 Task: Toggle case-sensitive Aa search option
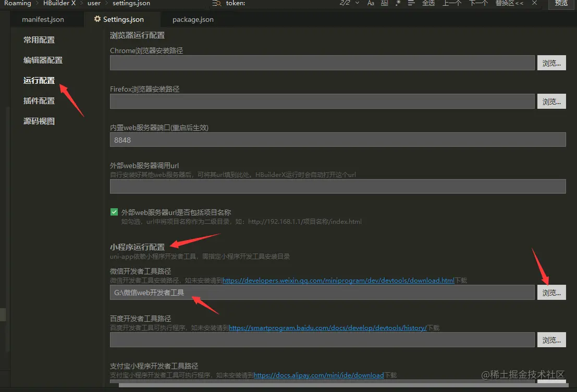tap(371, 3)
